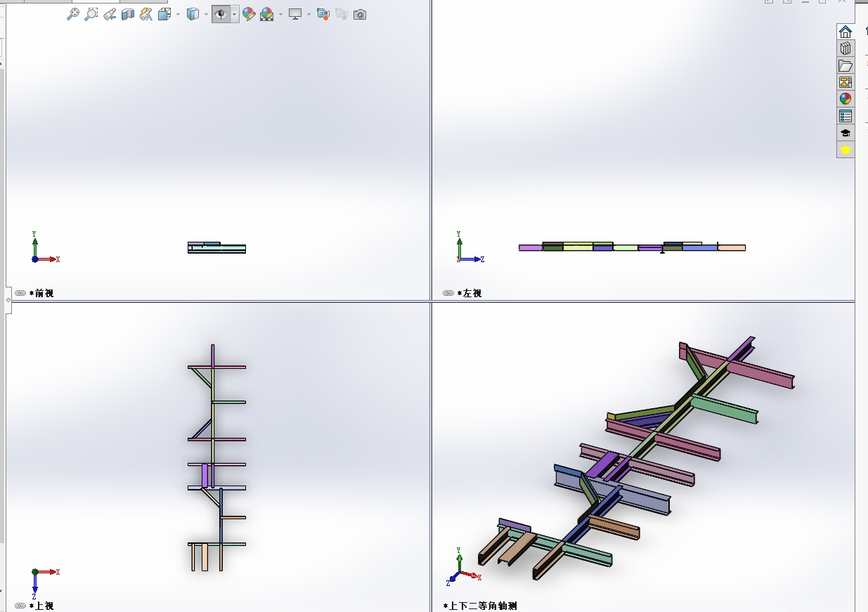Image resolution: width=868 pixels, height=612 pixels.
Task: Open the File Explorer folder tab
Action: click(846, 65)
